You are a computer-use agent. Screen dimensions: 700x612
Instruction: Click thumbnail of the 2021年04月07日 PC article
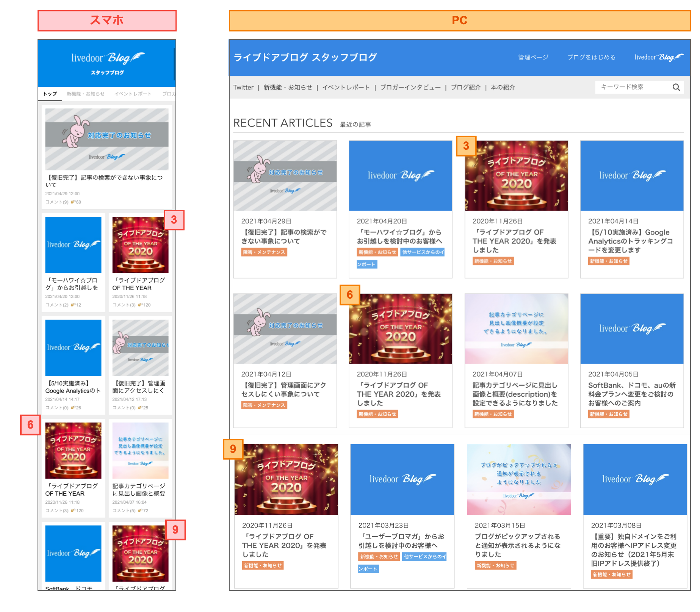click(x=516, y=329)
